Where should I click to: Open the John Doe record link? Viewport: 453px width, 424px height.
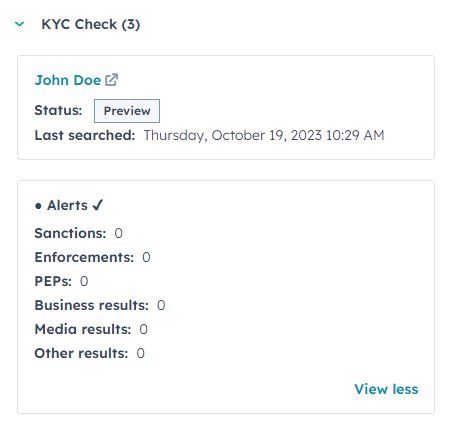click(68, 80)
